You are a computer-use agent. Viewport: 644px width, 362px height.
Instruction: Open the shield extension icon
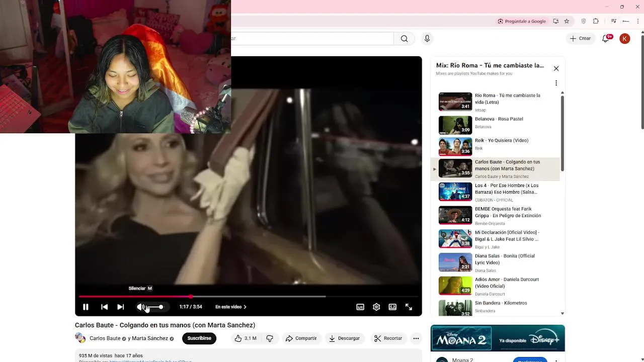coord(584,21)
